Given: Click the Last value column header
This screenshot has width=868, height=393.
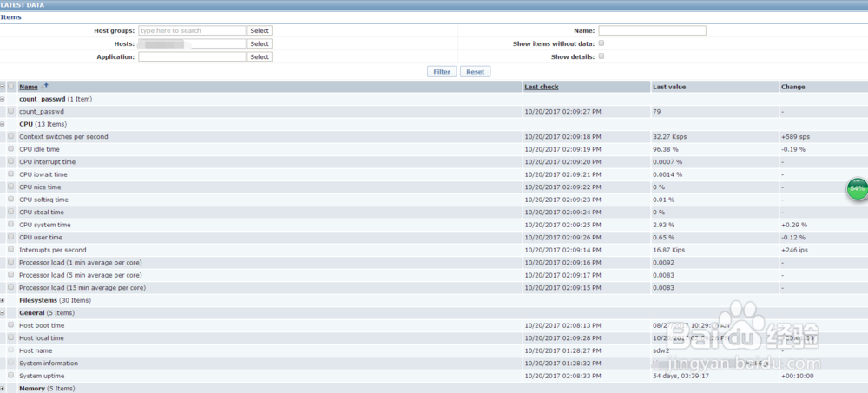Looking at the screenshot, I should coord(669,87).
